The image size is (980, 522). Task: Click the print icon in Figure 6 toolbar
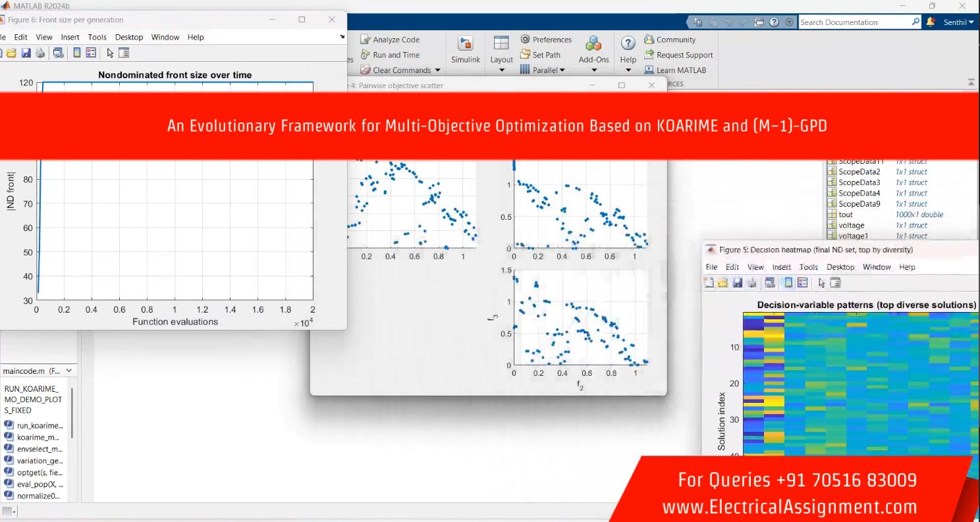click(40, 53)
